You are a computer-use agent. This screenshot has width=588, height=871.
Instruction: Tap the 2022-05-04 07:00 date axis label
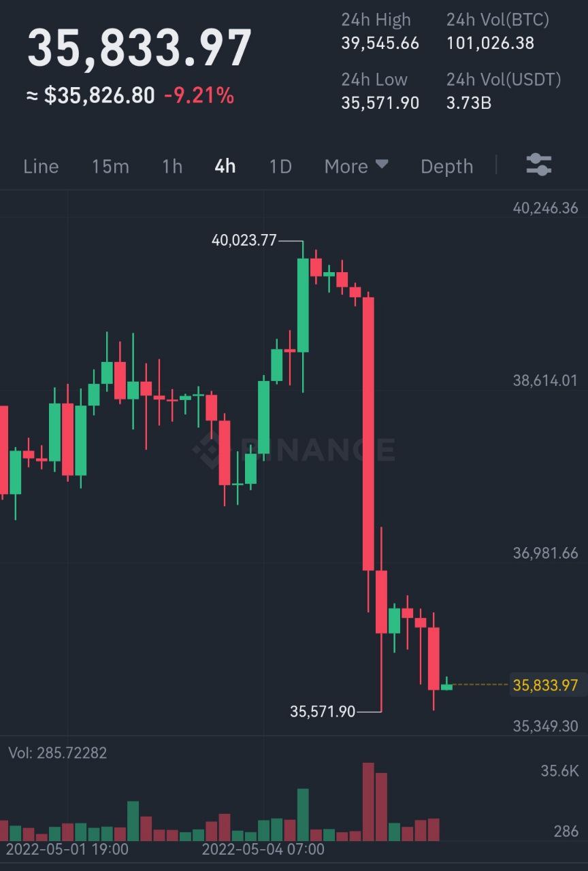tap(263, 849)
